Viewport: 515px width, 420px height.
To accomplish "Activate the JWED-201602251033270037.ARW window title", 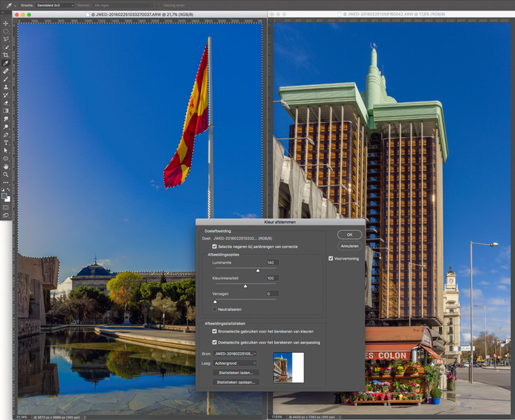I will click(142, 15).
